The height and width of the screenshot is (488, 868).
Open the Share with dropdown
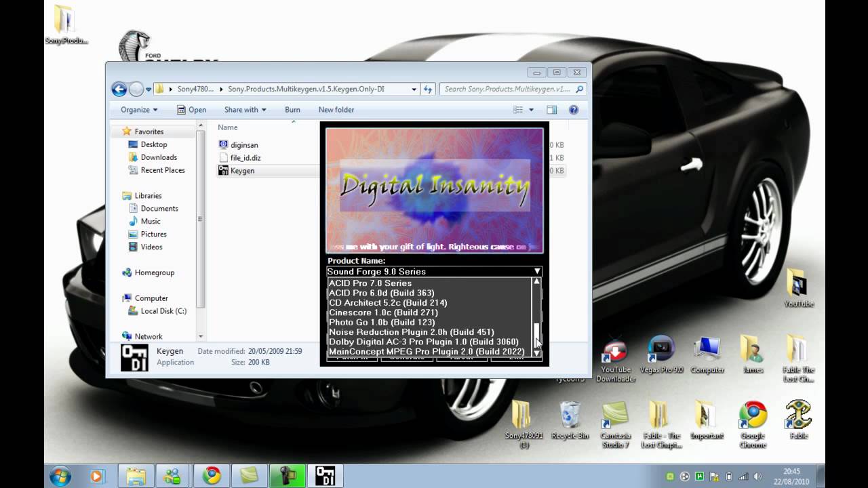tap(245, 110)
